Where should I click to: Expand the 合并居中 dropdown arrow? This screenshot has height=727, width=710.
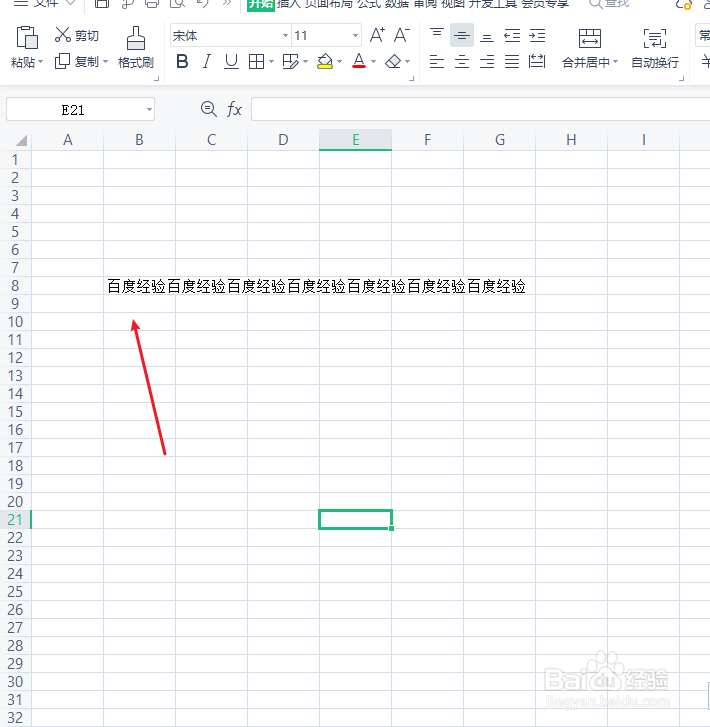click(x=615, y=61)
